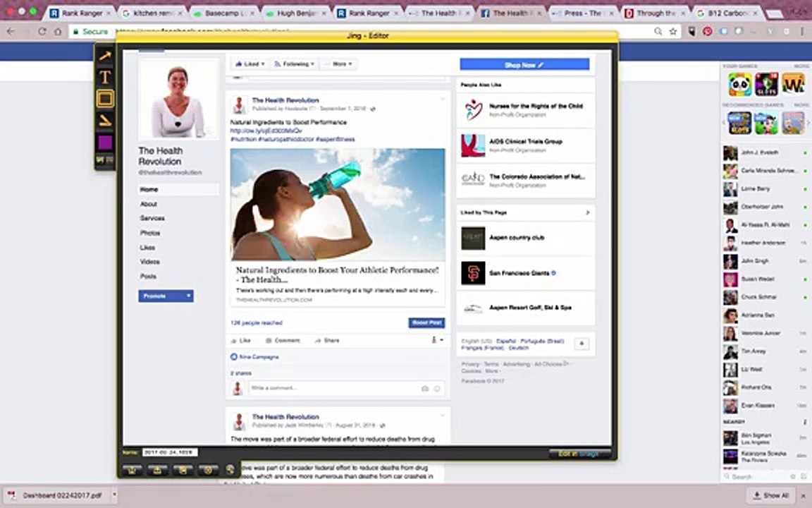Click the Pinterest extension icon
The width and height of the screenshot is (812, 508).
click(x=708, y=32)
